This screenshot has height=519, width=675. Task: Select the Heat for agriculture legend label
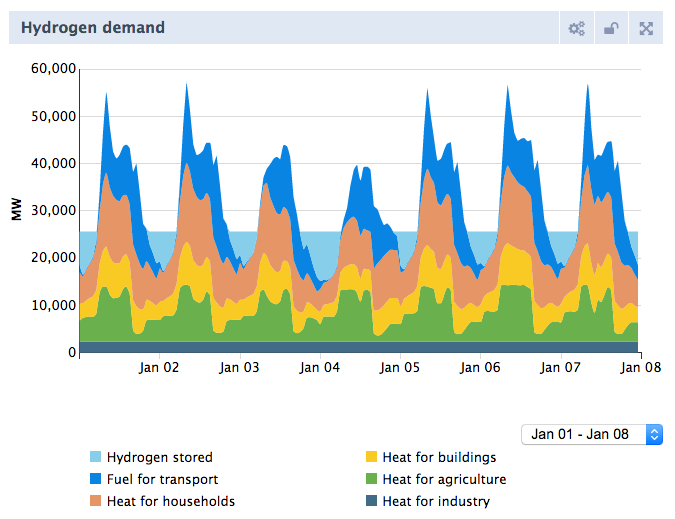(444, 479)
